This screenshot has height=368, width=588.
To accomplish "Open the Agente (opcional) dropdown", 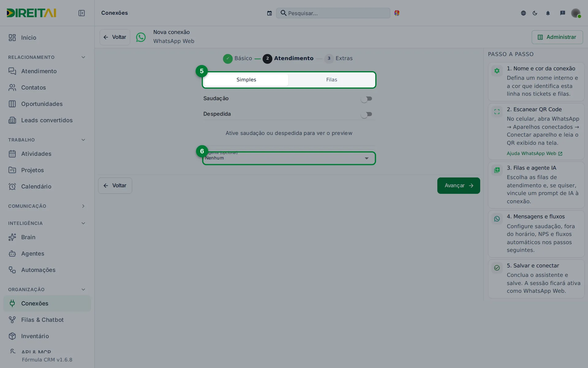I will coord(289,158).
